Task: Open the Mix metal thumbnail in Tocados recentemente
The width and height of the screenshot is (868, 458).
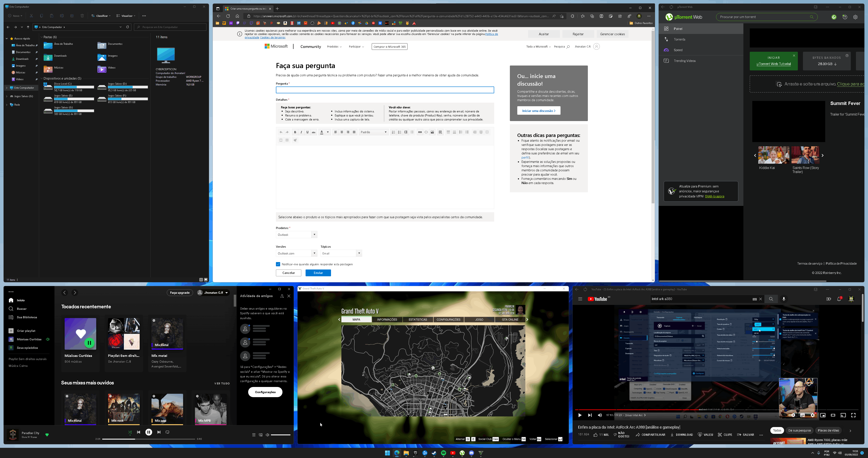Action: pyautogui.click(x=167, y=334)
